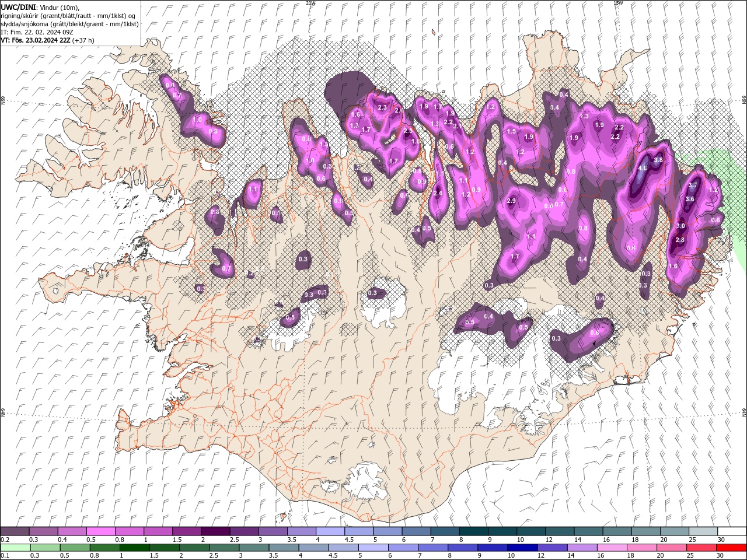Click the '0.2' label in top legend row
This screenshot has height=560, width=747.
(5, 540)
